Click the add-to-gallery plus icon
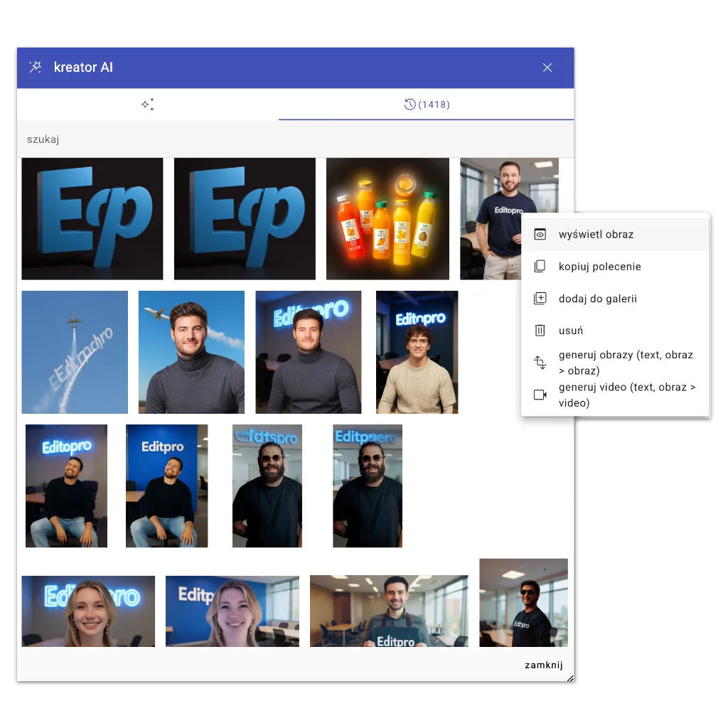The width and height of the screenshot is (728, 728). pyautogui.click(x=540, y=299)
